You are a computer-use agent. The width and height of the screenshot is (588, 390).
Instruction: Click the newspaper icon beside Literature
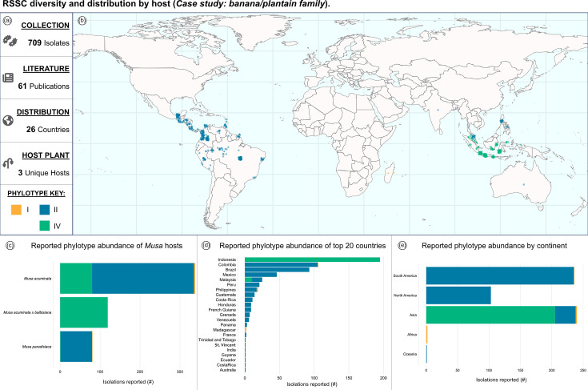[x=8, y=78]
